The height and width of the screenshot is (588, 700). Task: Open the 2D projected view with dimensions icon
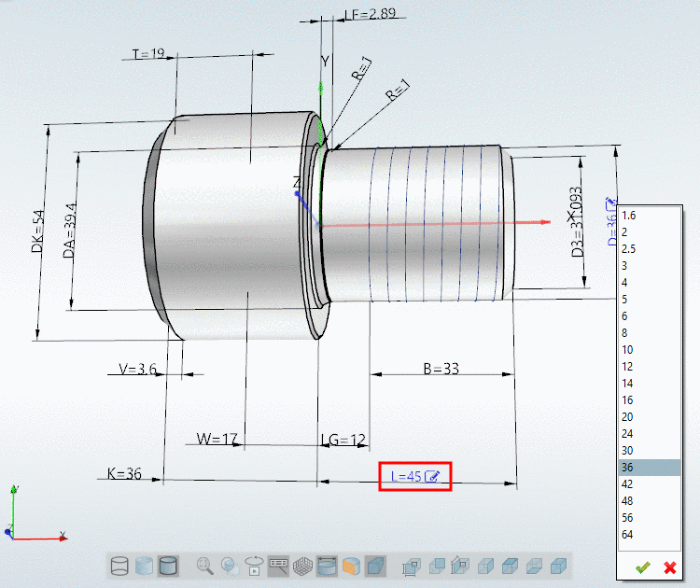coord(412,567)
